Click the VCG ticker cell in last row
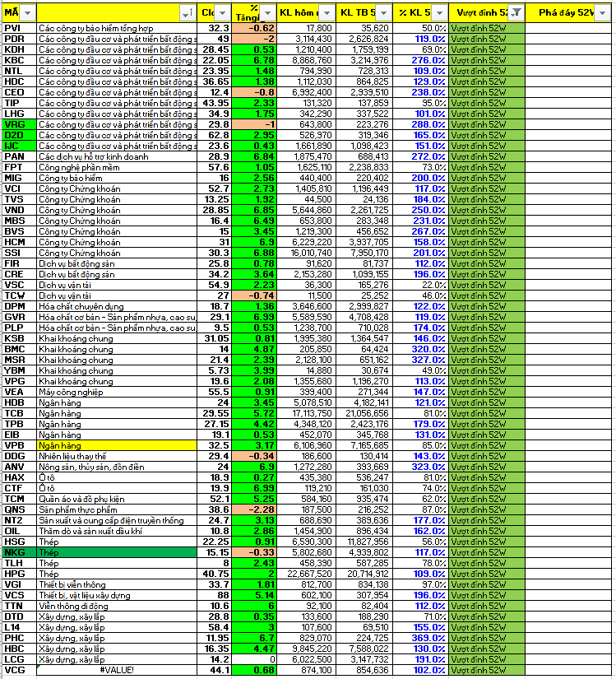This screenshot has width=616, height=679. (x=18, y=671)
